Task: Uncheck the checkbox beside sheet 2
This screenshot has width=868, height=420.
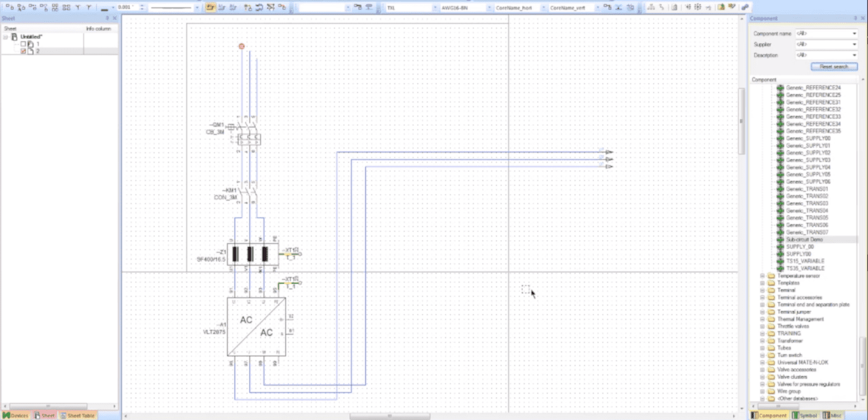Action: point(23,51)
